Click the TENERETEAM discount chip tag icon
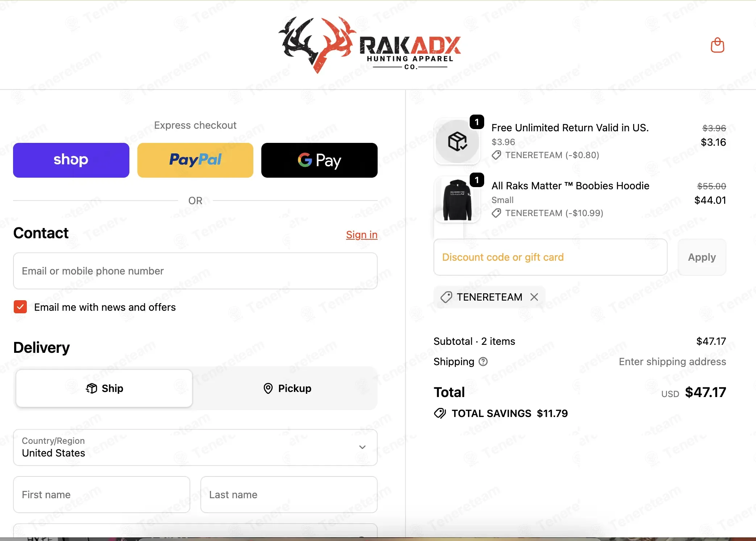 (x=446, y=297)
